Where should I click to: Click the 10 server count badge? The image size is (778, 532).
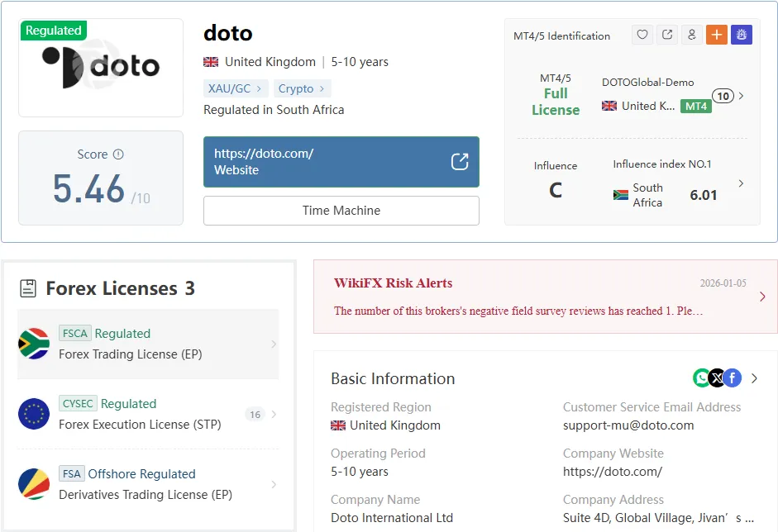click(723, 96)
